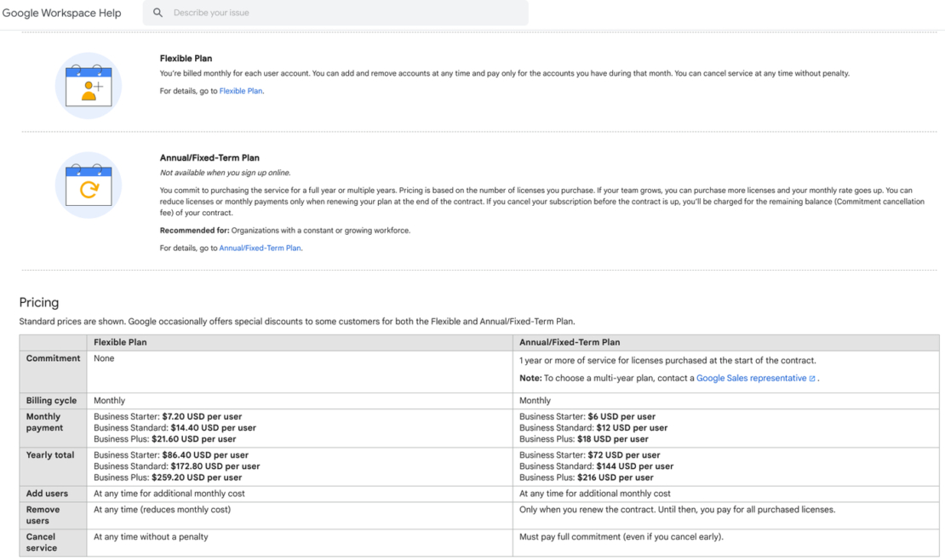Viewport: 945px width, 560px height.
Task: Click the Pricing section heading
Action: [39, 302]
